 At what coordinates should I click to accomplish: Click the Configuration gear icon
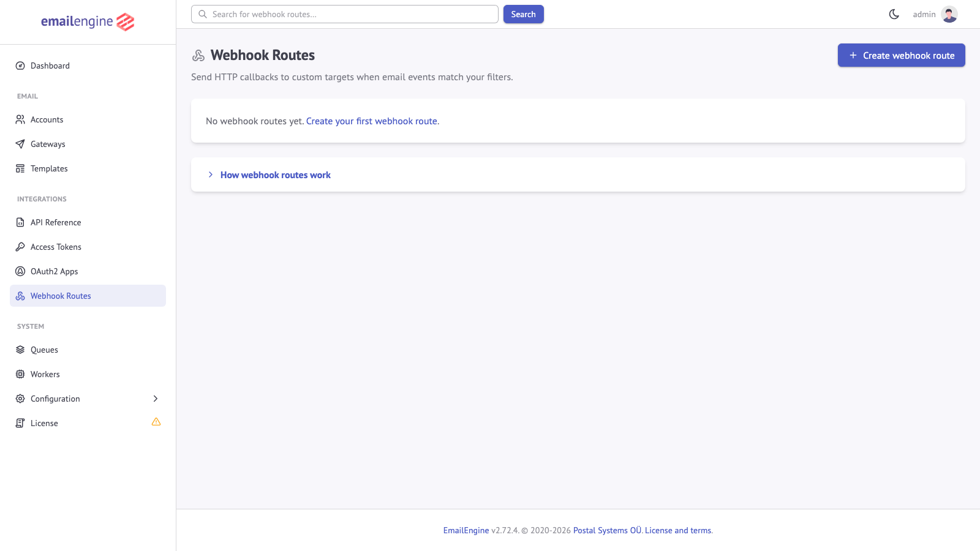[20, 399]
